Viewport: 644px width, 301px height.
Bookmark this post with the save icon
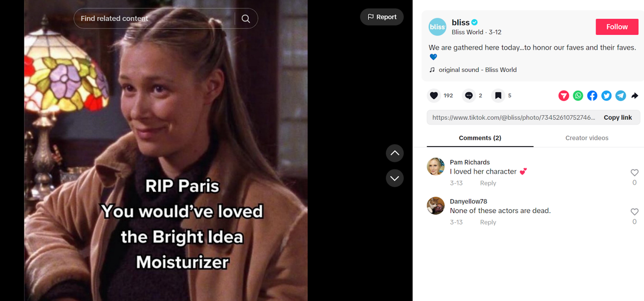498,96
